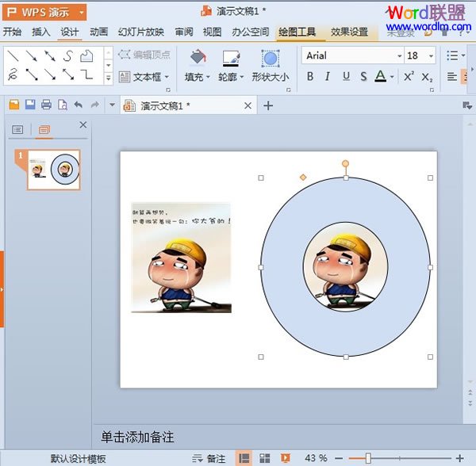Switch to slide sorter view
The width and height of the screenshot is (476, 466).
pyautogui.click(x=264, y=458)
